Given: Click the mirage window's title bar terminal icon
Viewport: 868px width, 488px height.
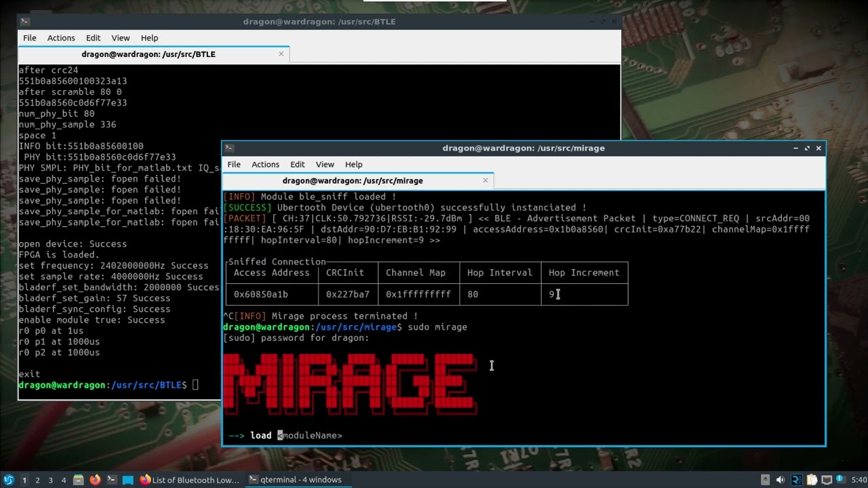Looking at the screenshot, I should coord(229,148).
